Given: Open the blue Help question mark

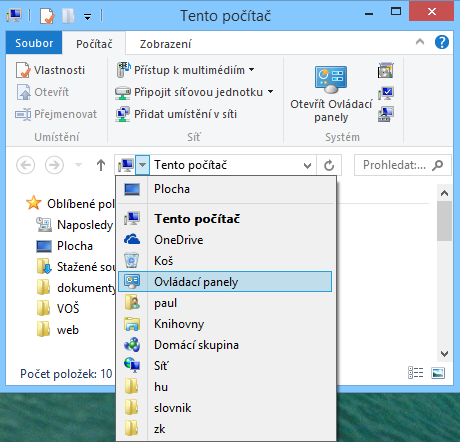Looking at the screenshot, I should tap(442, 42).
